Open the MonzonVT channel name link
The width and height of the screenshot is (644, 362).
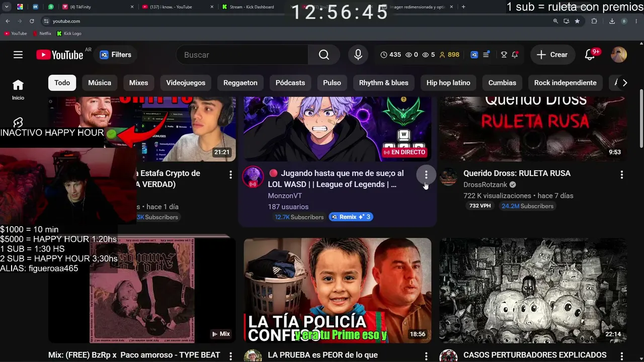[x=285, y=196]
